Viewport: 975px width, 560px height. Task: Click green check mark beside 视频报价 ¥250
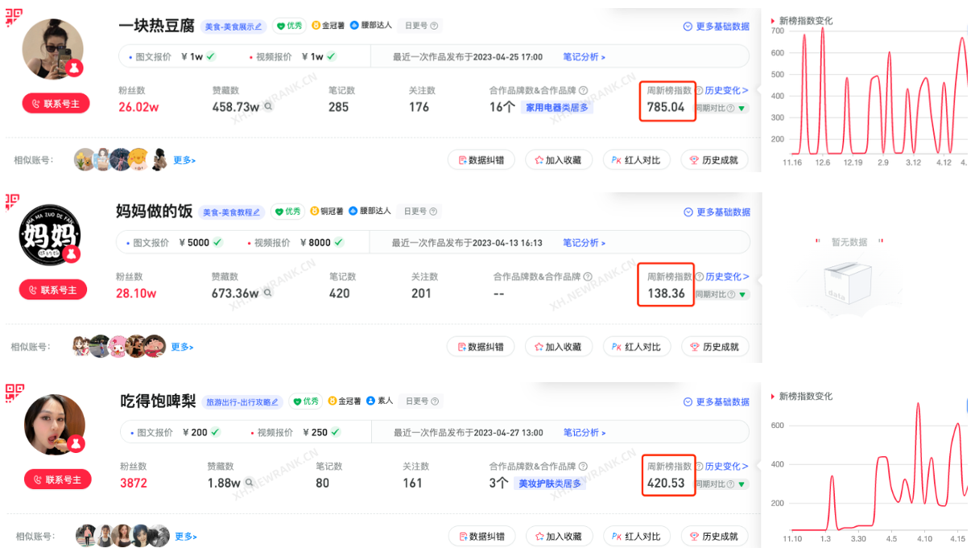click(335, 432)
